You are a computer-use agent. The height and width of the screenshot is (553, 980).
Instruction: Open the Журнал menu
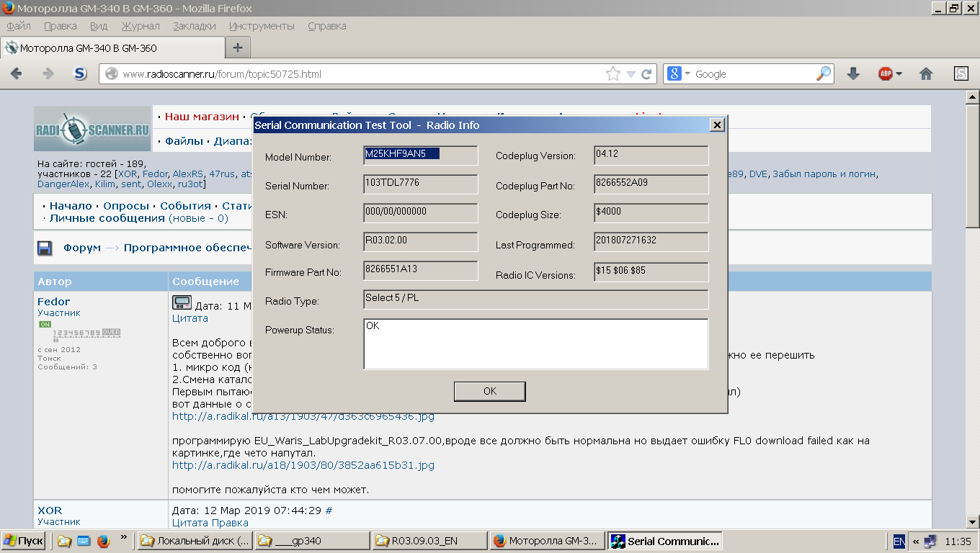(x=141, y=26)
